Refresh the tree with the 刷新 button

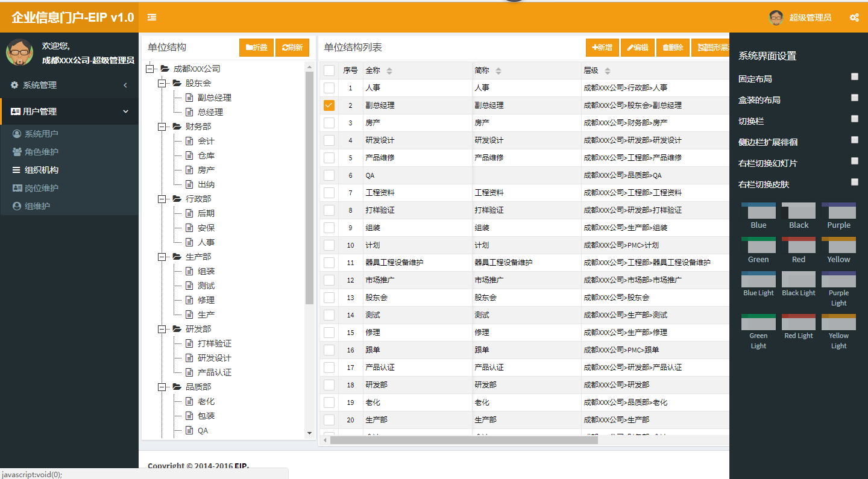(x=292, y=48)
